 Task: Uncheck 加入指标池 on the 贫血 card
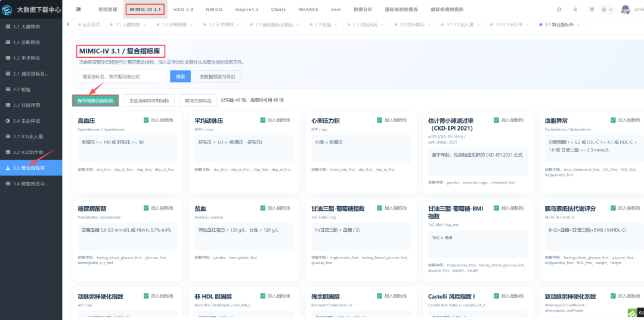(x=263, y=208)
